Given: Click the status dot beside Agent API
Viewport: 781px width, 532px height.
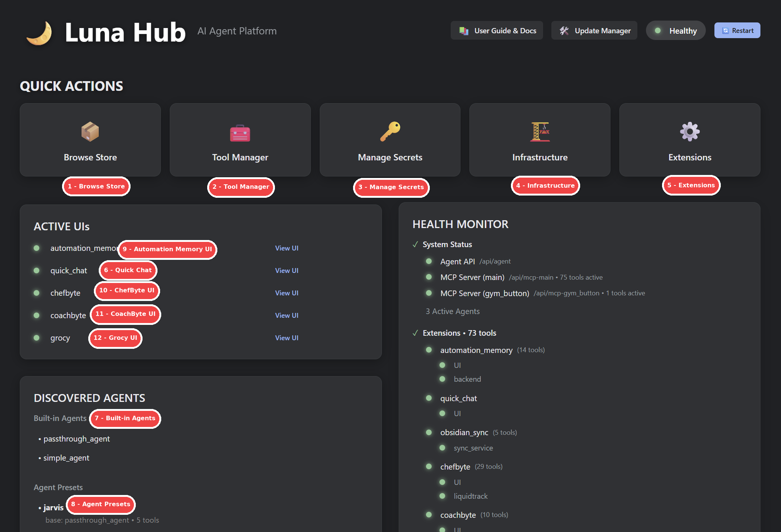Looking at the screenshot, I should [429, 261].
